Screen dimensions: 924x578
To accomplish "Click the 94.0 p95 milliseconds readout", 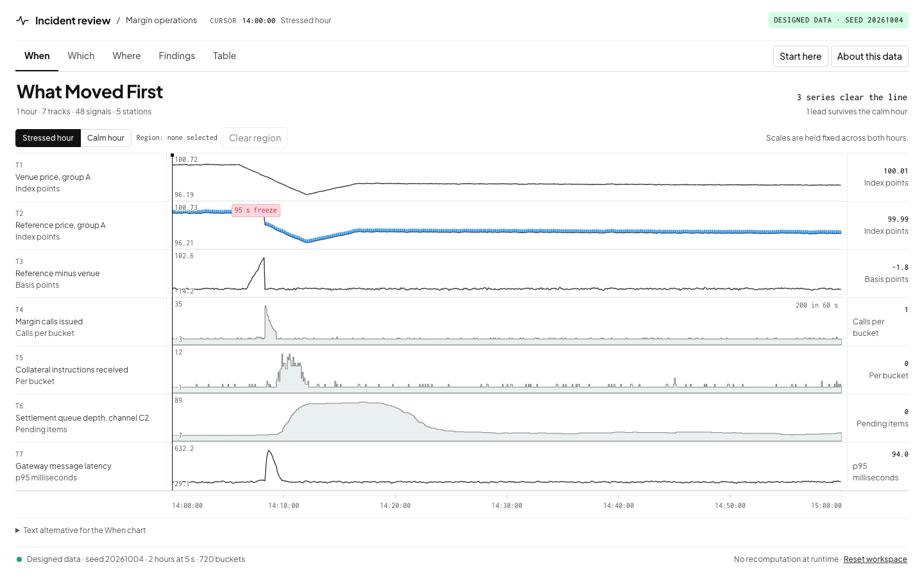I will pos(880,466).
